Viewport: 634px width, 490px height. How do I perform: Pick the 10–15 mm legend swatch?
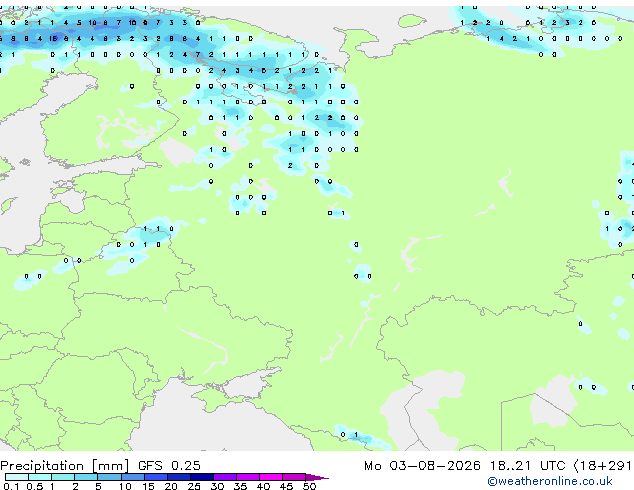(x=132, y=477)
